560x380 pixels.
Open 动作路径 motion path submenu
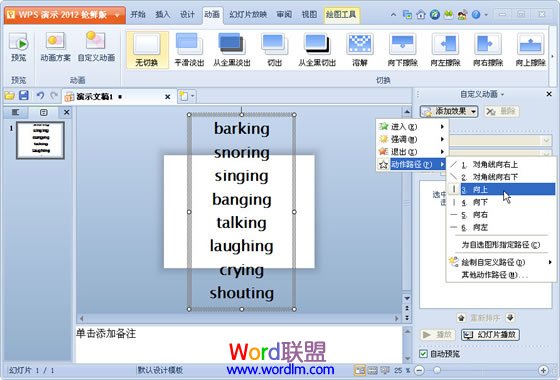point(412,164)
